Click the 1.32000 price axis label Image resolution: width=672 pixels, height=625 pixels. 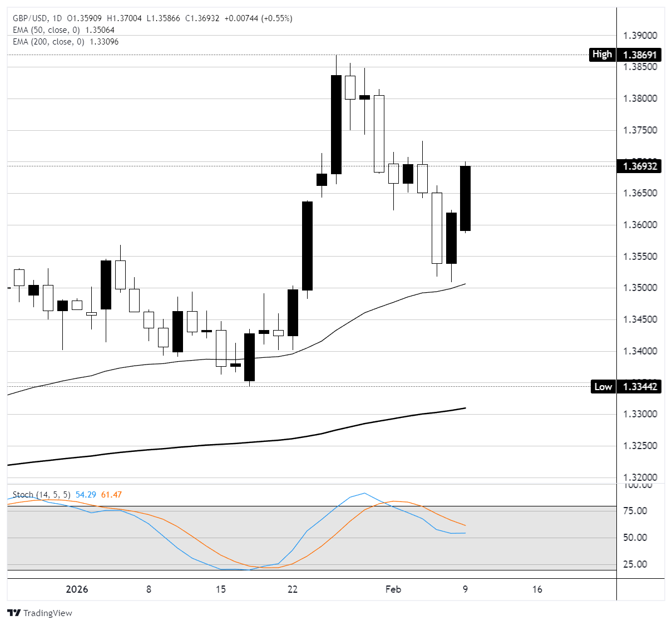(640, 478)
